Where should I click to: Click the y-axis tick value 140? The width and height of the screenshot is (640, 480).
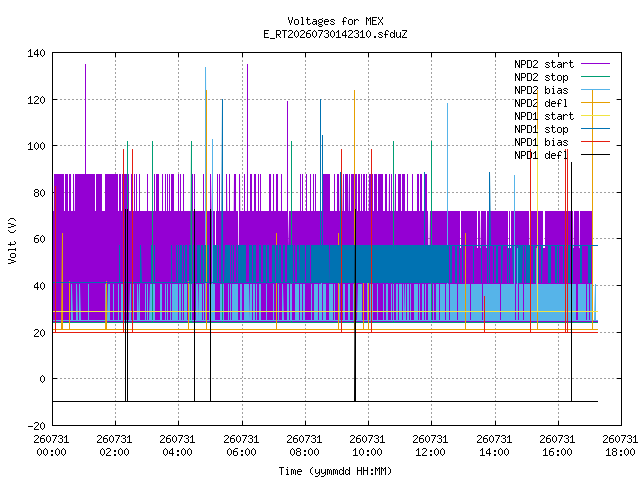36,53
